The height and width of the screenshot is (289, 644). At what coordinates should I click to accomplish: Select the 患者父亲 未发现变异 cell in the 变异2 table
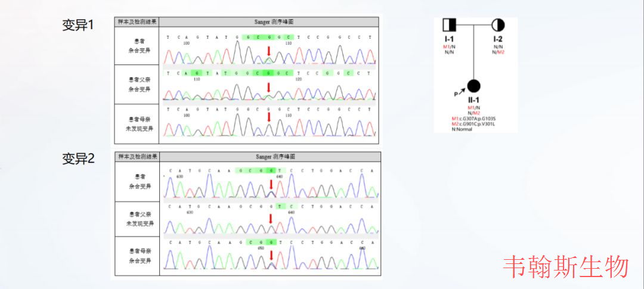click(137, 219)
